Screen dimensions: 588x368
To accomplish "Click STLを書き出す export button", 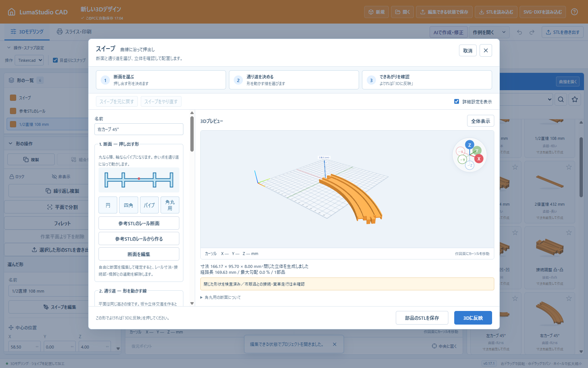I will [562, 32].
